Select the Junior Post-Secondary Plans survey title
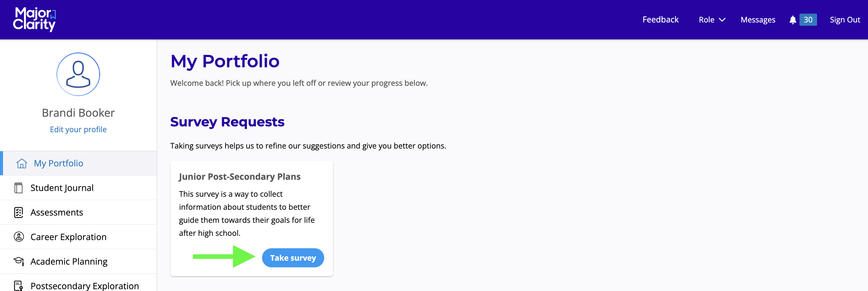This screenshot has height=291, width=868. point(240,176)
